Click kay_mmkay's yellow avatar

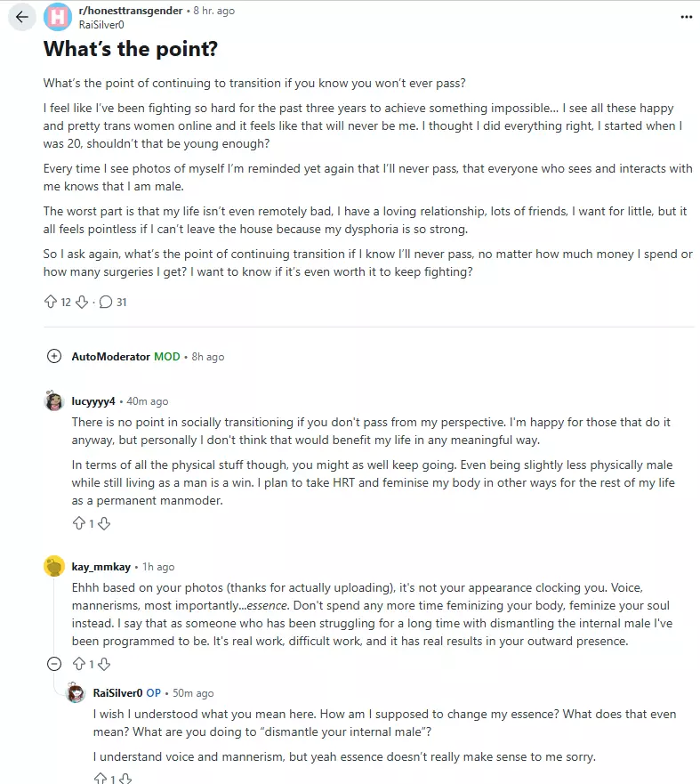click(54, 567)
